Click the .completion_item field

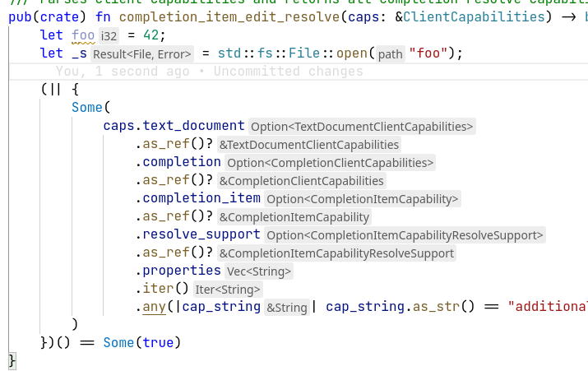pyautogui.click(x=197, y=198)
